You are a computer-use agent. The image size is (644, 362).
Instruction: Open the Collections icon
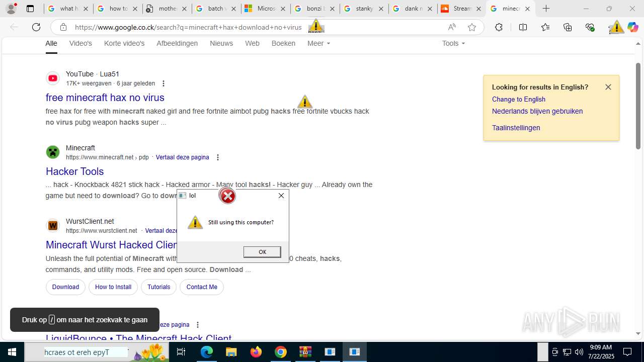point(568,27)
